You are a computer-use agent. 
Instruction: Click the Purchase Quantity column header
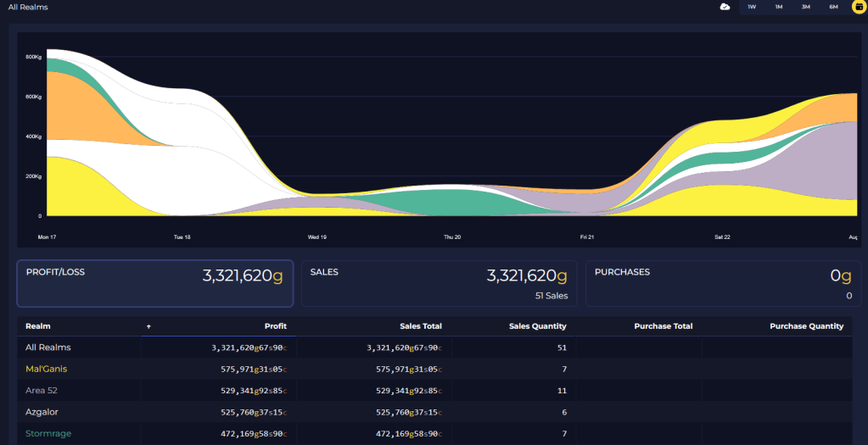coord(807,326)
